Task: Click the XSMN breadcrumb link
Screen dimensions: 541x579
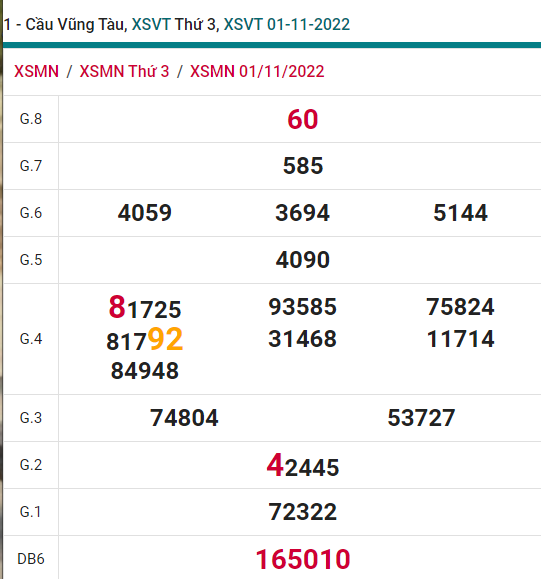Action: (x=36, y=71)
